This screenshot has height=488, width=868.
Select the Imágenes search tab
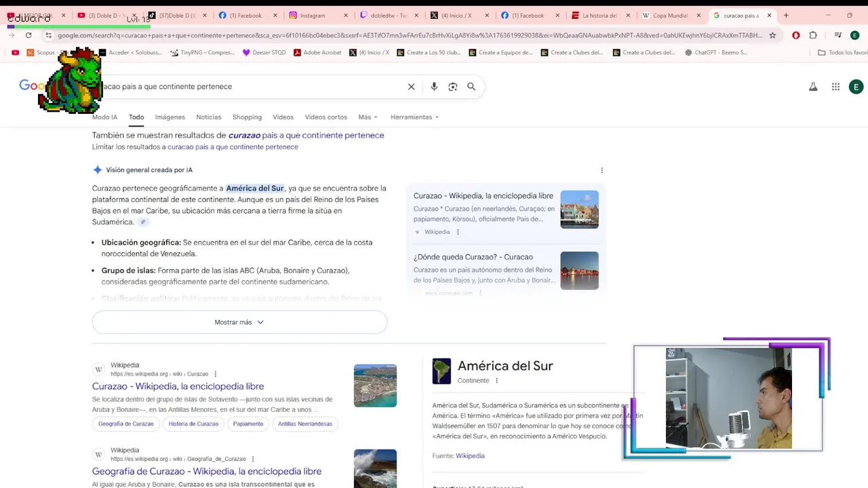tap(170, 117)
